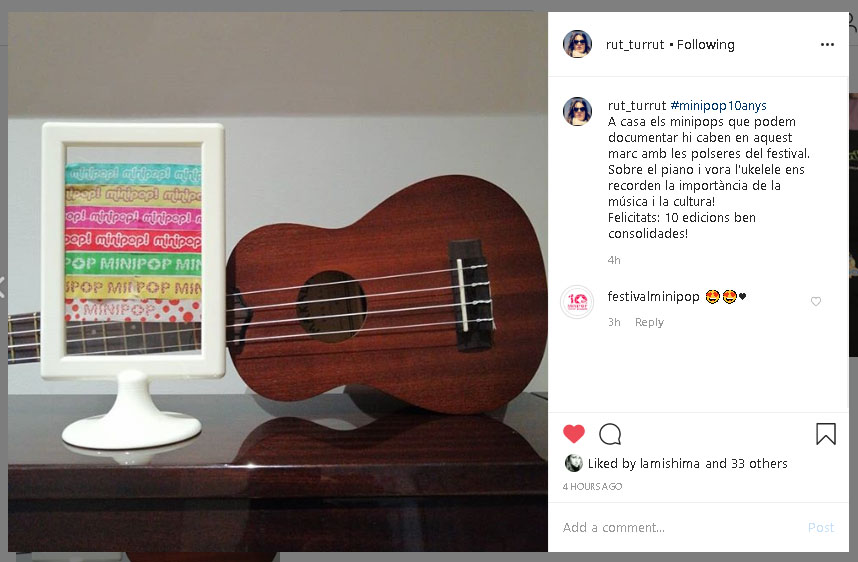Open the #minipop10anys hashtag
The height and width of the screenshot is (562, 858).
click(x=718, y=105)
